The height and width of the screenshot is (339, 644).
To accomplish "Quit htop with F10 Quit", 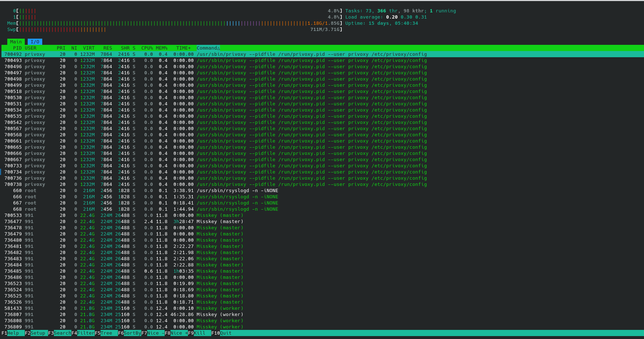I will [225, 333].
